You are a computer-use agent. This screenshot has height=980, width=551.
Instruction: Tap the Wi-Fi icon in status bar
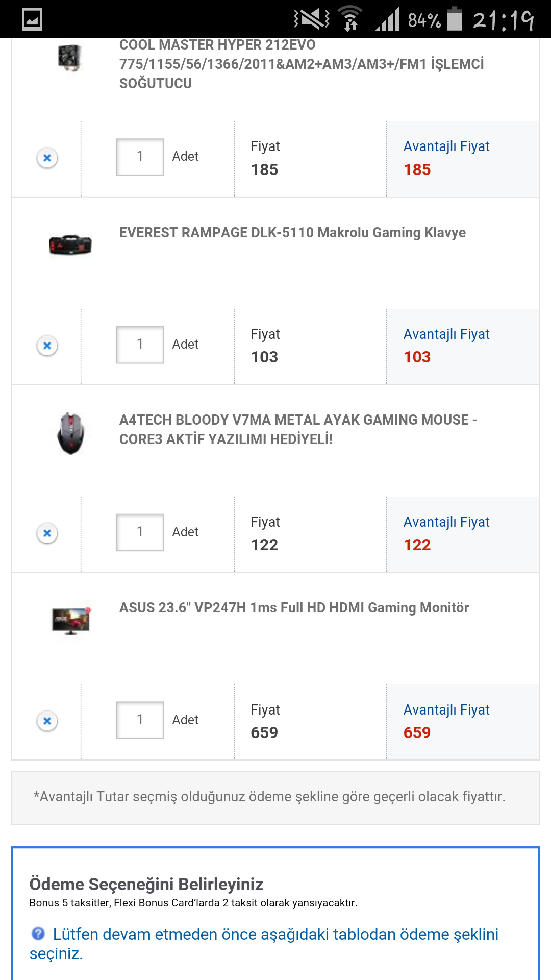click(x=350, y=19)
